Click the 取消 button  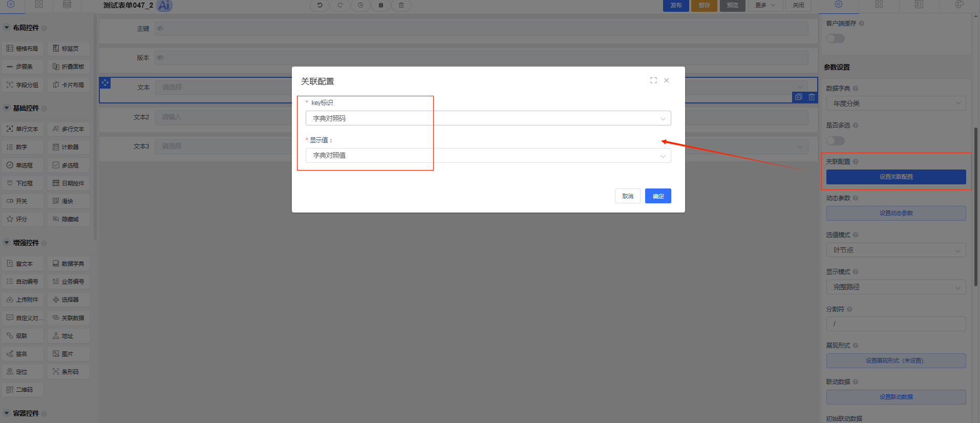click(628, 196)
